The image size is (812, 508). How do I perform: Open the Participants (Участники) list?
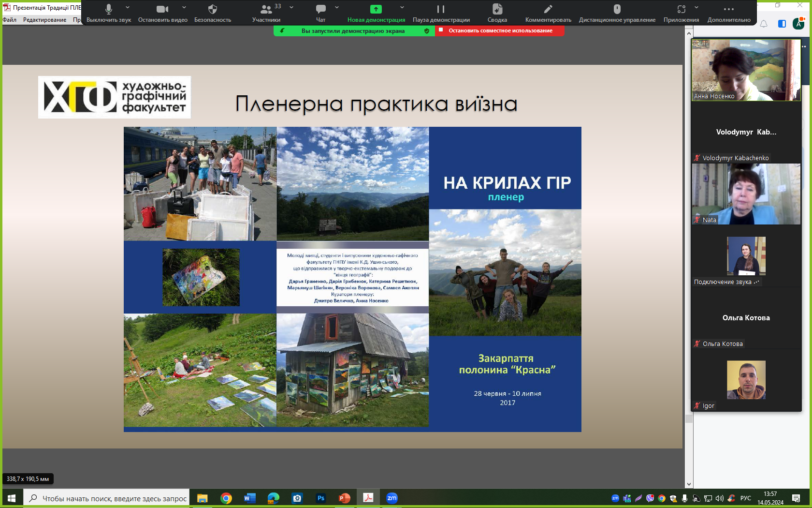(266, 10)
